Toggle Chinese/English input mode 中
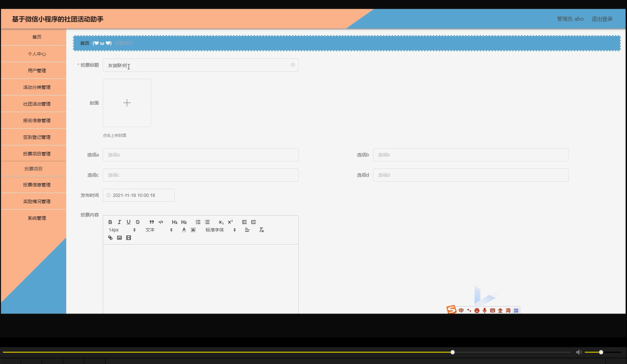The image size is (627, 364). [461, 310]
